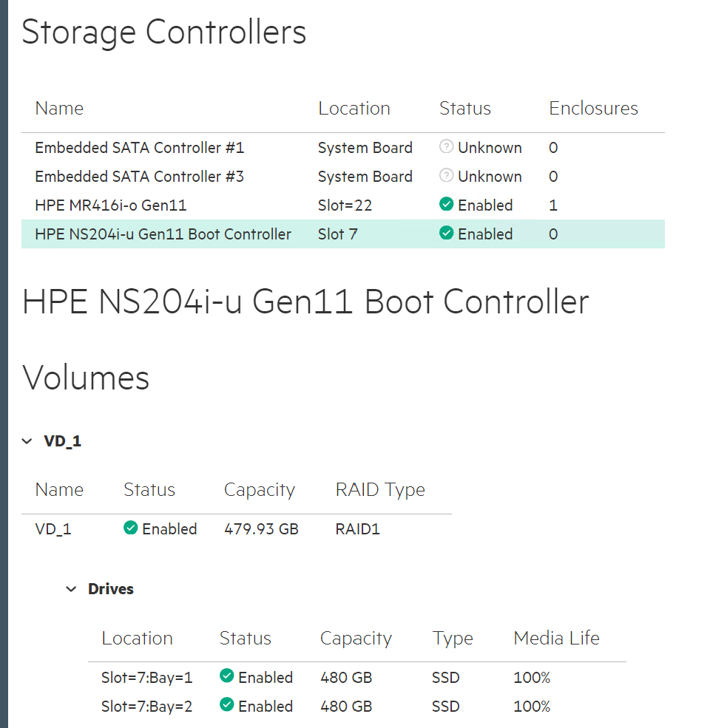Click Enabled status icon for Slot=7:Bay=1 drive
This screenshot has height=728, width=710.
[x=227, y=676]
